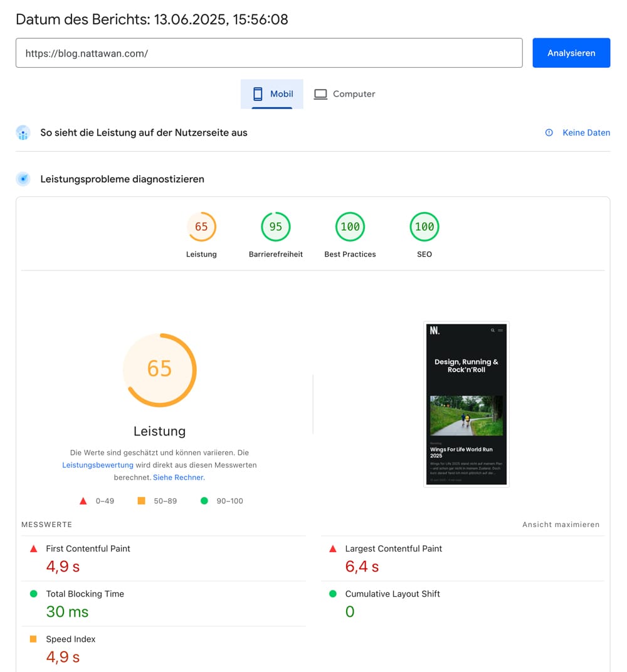Click the 6,4 s value
This screenshot has width=627, height=672.
pos(362,567)
